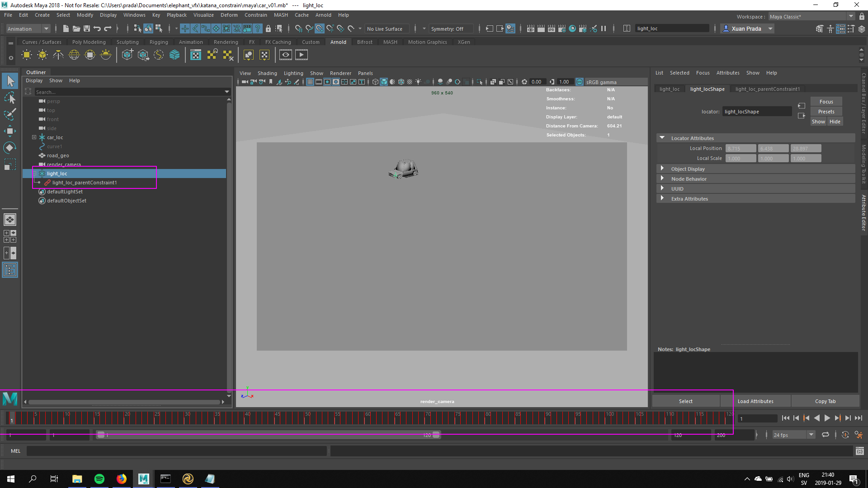Select the Move tool in toolbox
This screenshot has height=488, width=868.
click(x=10, y=131)
